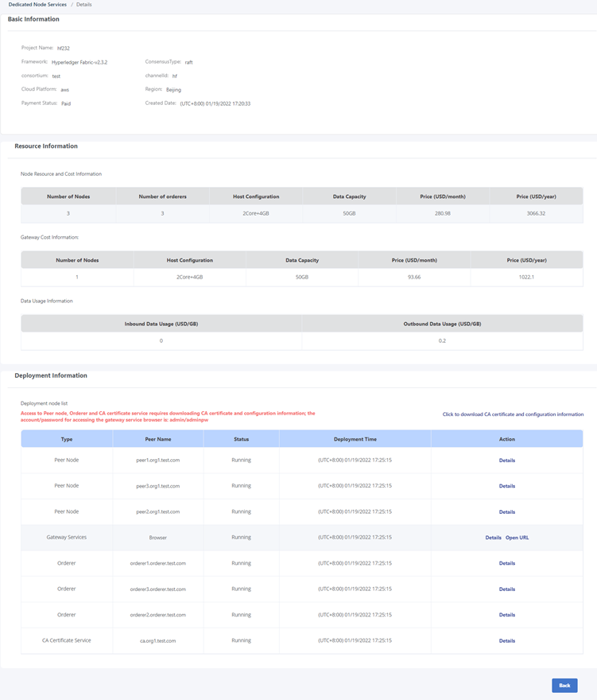Click the Back button
The width and height of the screenshot is (597, 700).
click(x=564, y=685)
